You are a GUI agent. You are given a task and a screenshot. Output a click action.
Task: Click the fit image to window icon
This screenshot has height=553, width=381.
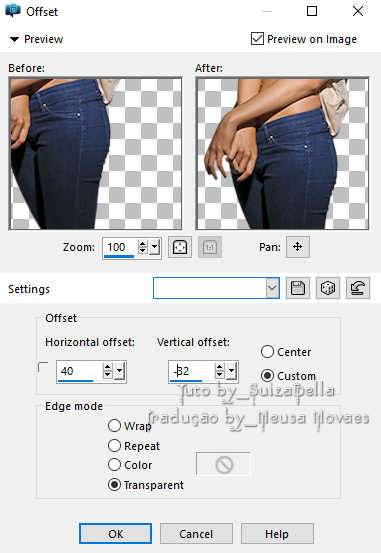point(180,247)
